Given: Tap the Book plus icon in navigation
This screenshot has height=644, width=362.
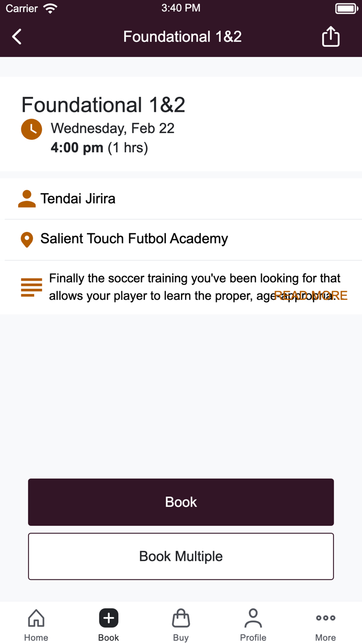Looking at the screenshot, I should (x=109, y=618).
